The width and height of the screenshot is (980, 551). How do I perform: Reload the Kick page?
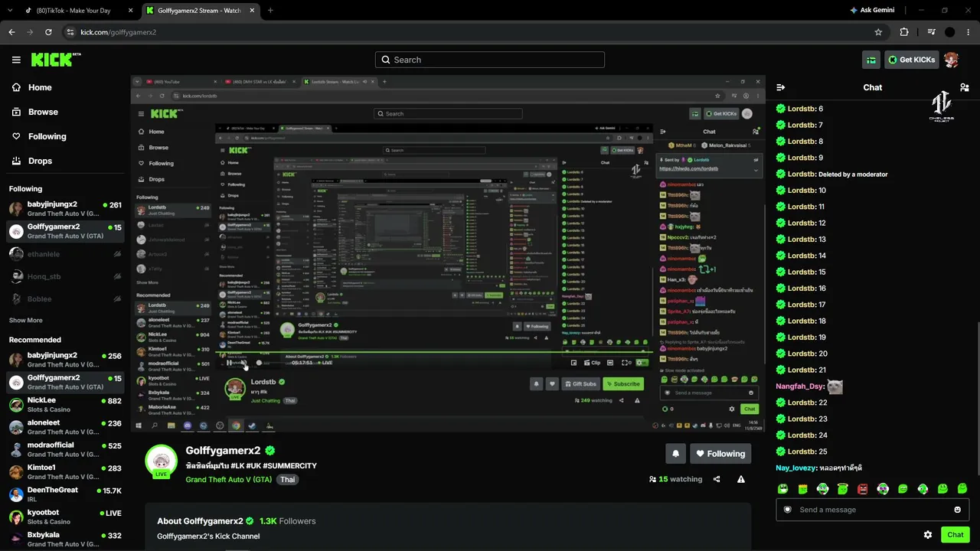point(48,32)
